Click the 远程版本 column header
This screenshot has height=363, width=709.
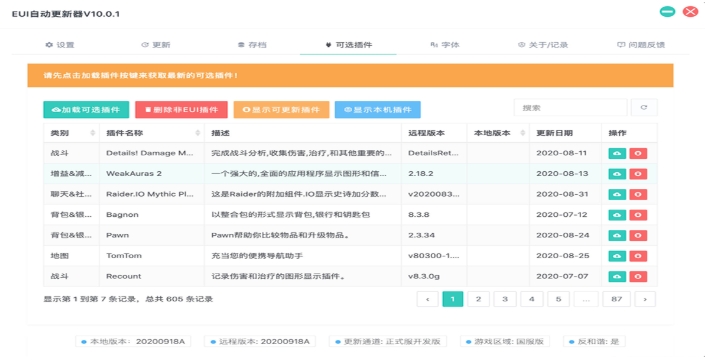434,133
